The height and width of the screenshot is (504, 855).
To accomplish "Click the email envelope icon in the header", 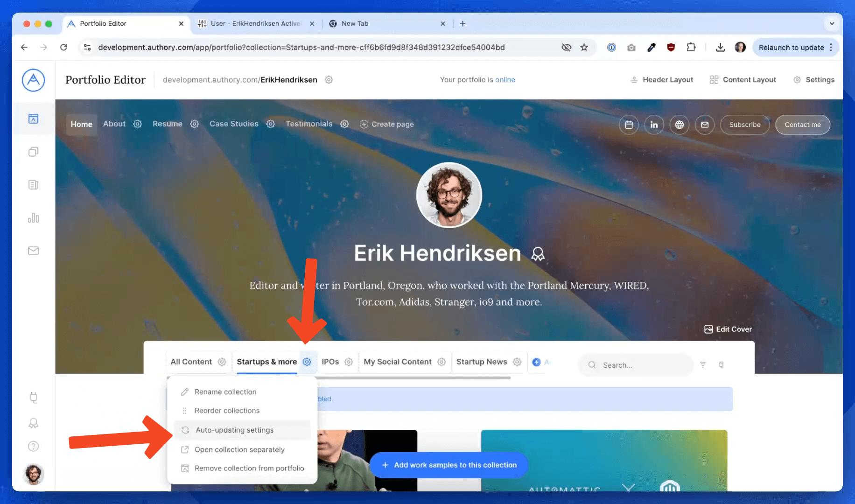I will click(x=704, y=125).
